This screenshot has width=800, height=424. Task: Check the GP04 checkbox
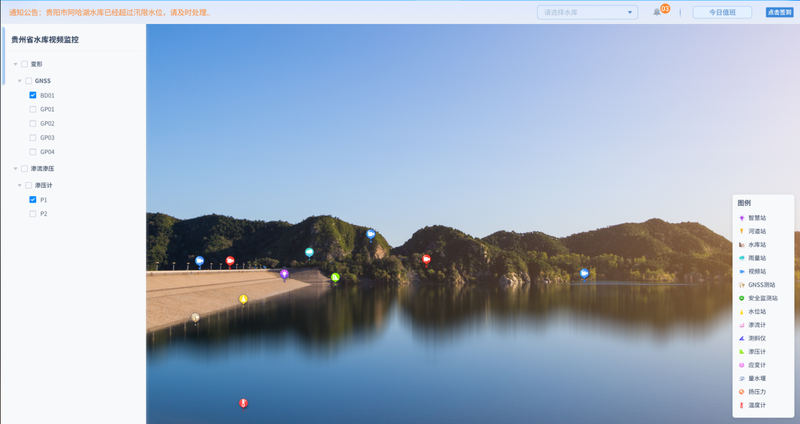tap(33, 152)
